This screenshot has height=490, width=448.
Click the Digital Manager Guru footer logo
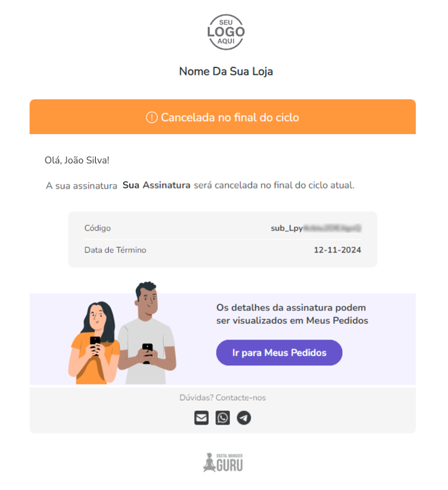click(x=223, y=463)
